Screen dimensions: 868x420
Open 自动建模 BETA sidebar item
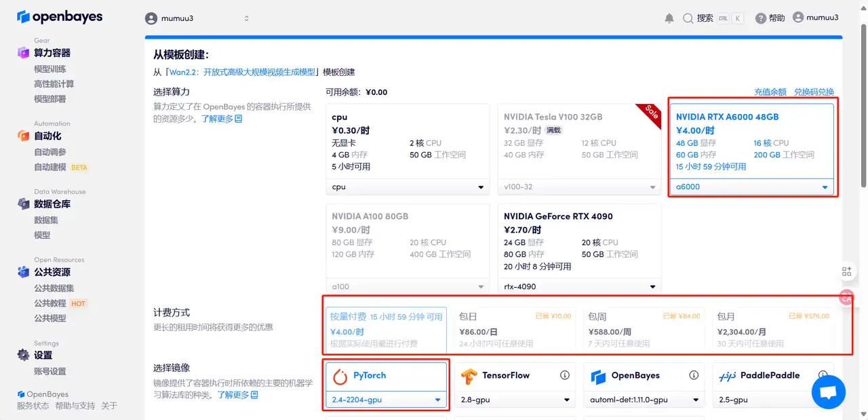click(x=61, y=167)
